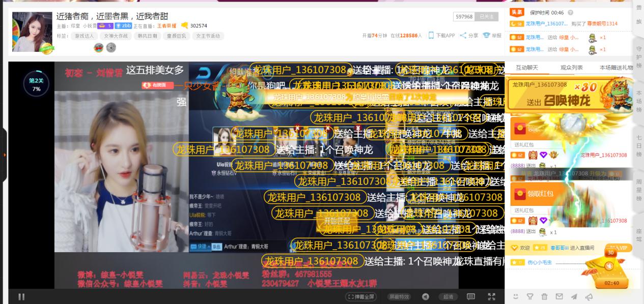Click the yellow thumbs-up likes icon
The height and width of the screenshot is (304, 644).
click(185, 25)
